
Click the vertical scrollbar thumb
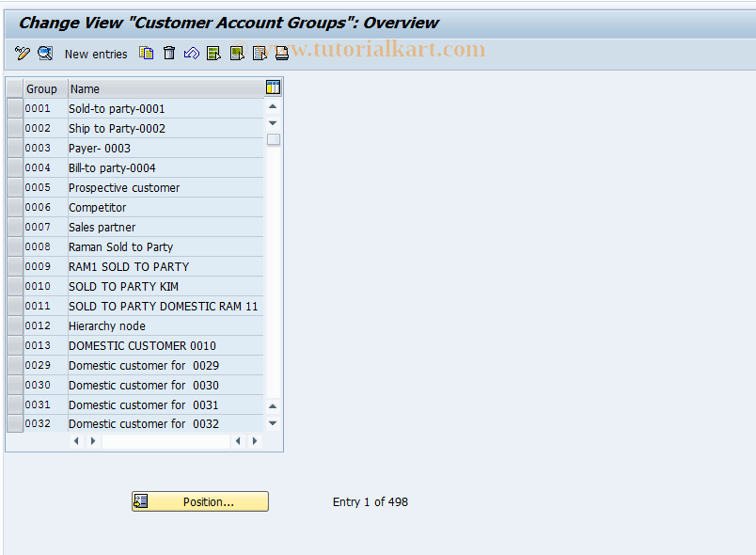point(274,140)
